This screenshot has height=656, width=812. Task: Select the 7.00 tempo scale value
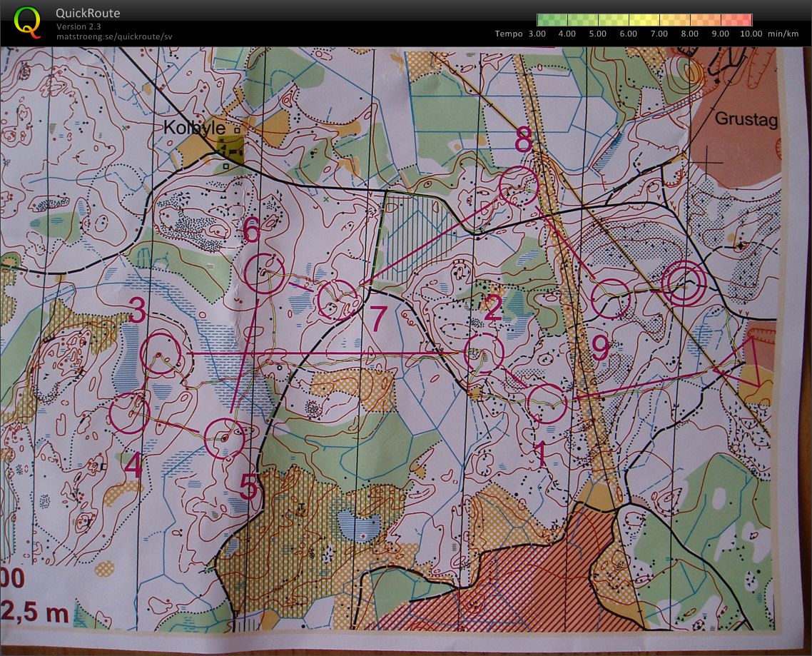(659, 34)
